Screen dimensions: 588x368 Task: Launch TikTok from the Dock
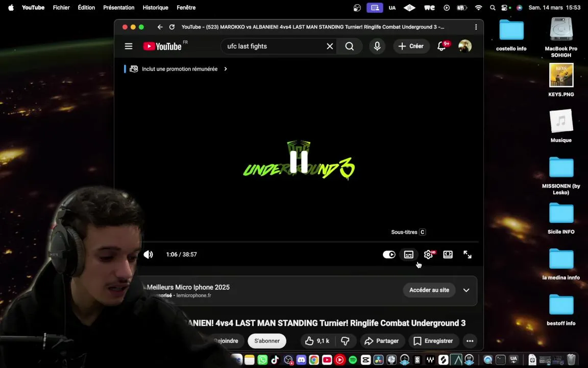[275, 360]
